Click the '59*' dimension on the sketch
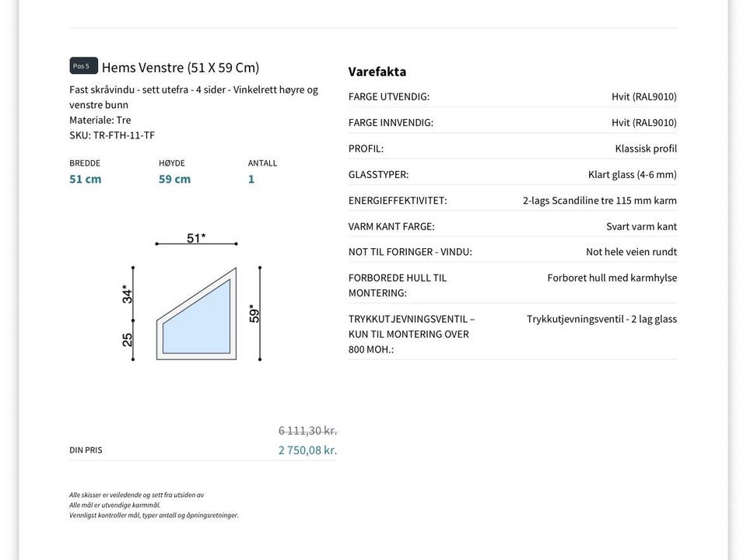Viewport: 747px width, 560px height. pos(254,313)
